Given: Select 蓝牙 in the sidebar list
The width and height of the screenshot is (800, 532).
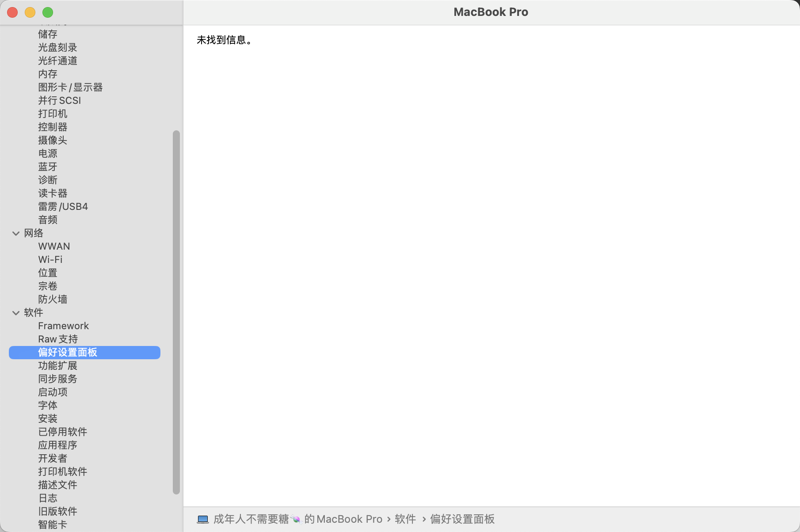Looking at the screenshot, I should coord(48,167).
